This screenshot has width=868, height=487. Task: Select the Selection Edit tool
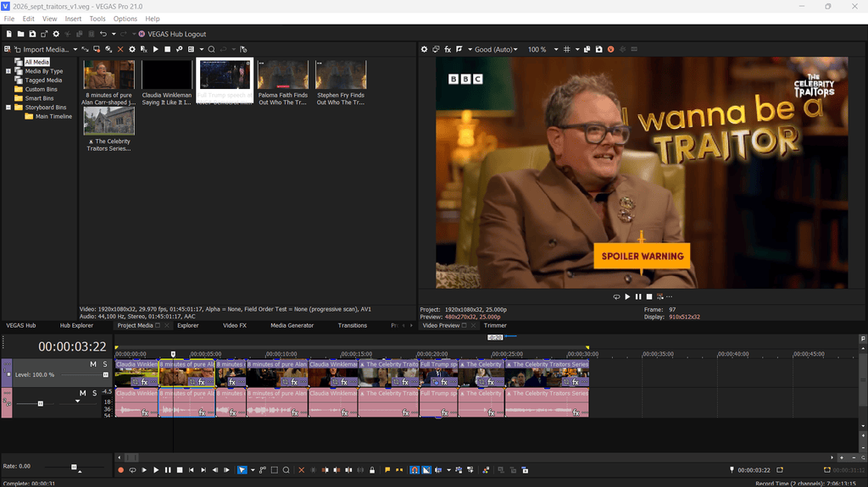[275, 470]
